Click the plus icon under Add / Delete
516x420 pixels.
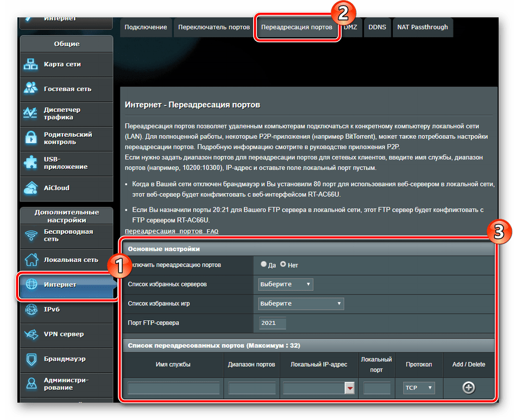(x=468, y=388)
